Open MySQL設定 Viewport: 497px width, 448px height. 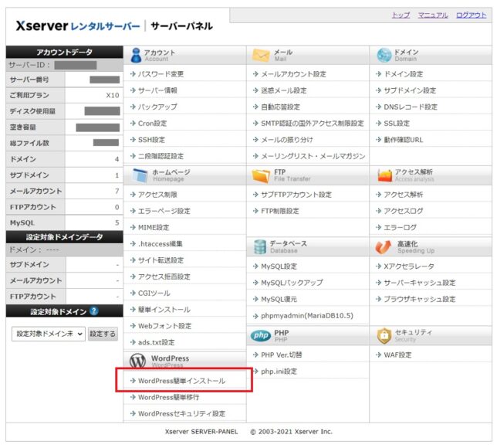279,266
